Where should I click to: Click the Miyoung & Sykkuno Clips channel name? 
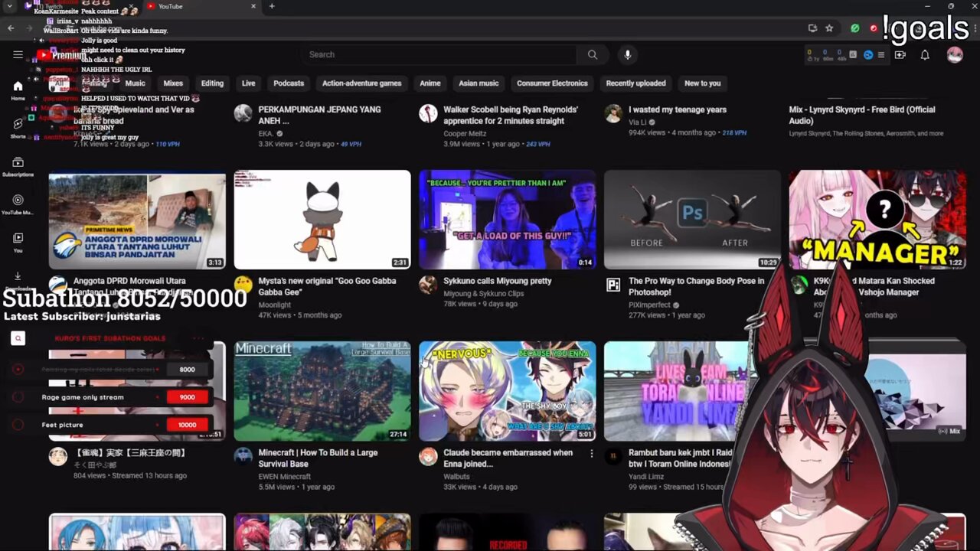(x=484, y=293)
